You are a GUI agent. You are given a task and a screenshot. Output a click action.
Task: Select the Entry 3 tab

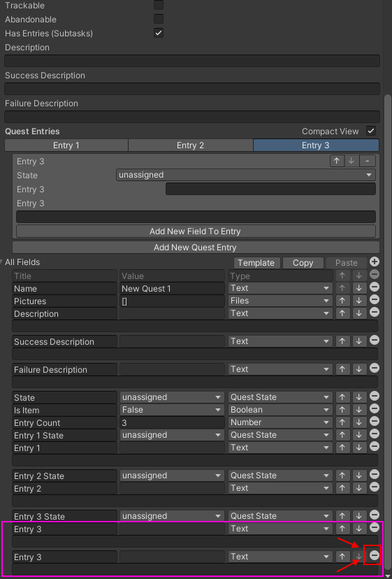(x=316, y=145)
